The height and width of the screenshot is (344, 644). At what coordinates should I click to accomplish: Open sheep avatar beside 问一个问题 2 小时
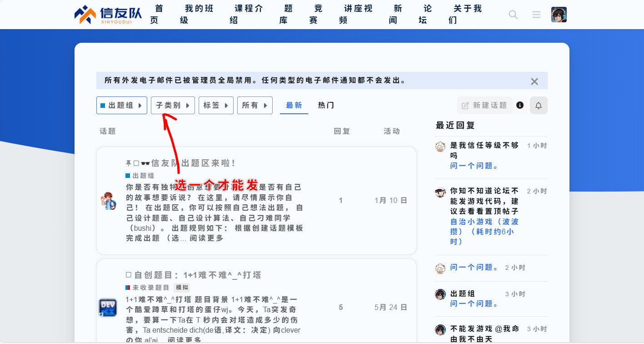tap(440, 268)
